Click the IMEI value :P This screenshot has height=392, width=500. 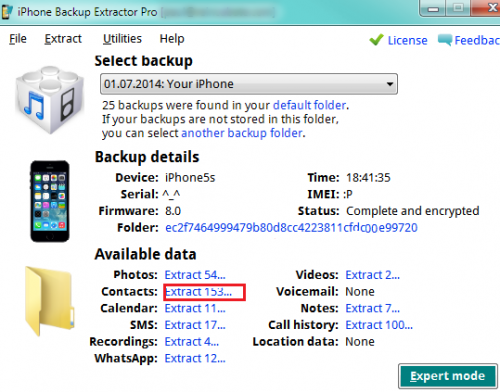point(348,194)
